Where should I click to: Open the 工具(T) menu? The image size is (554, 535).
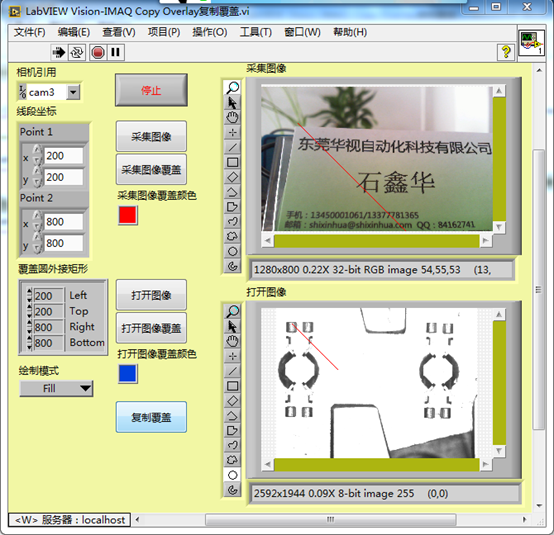click(x=255, y=33)
